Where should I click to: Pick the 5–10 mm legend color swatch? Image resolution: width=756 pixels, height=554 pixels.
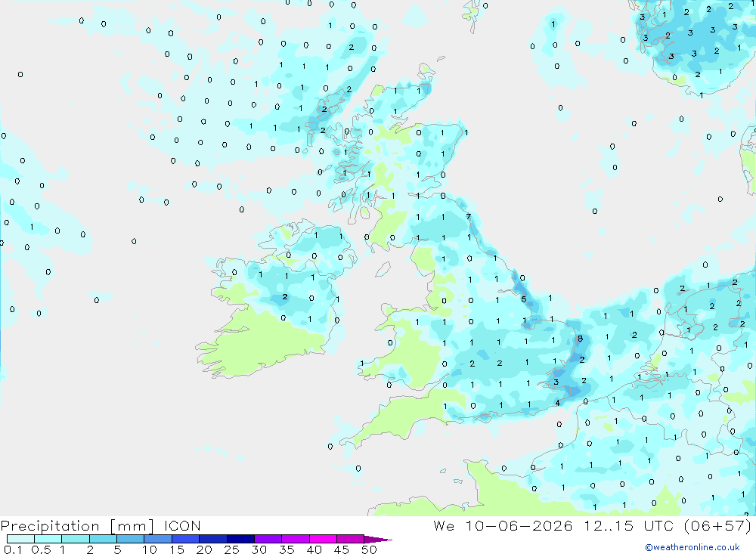pyautogui.click(x=131, y=539)
